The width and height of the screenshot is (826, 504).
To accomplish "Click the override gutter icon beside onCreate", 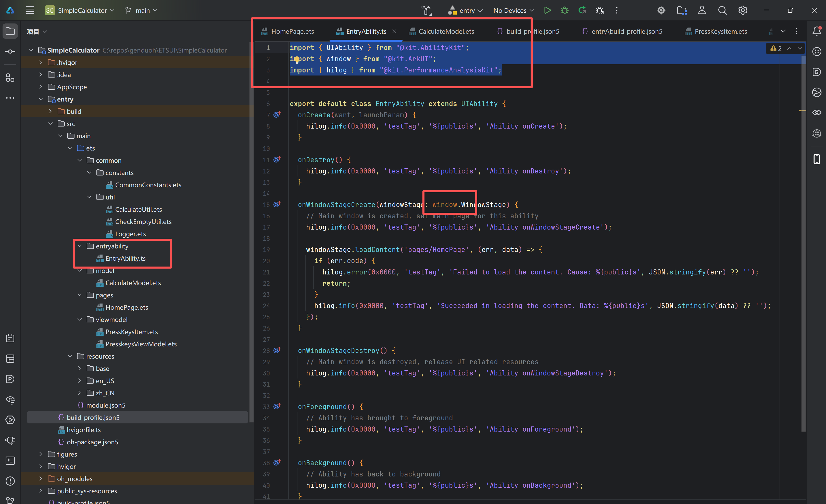I will [277, 115].
